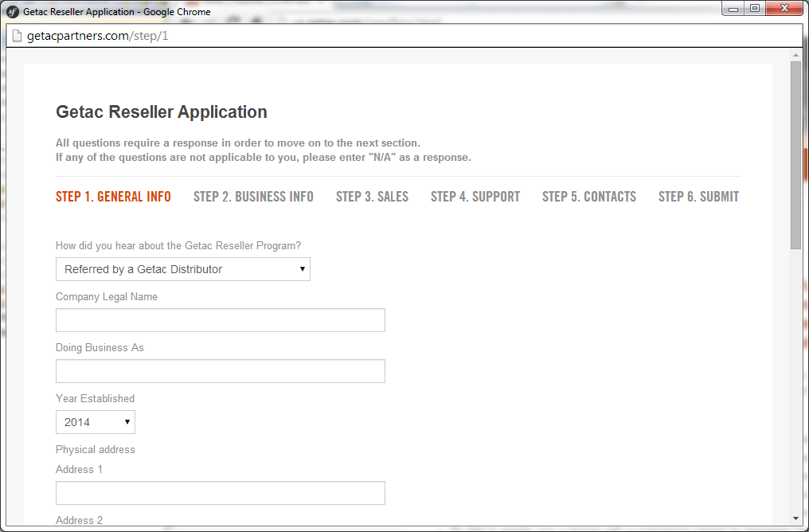Switch to Step 3. Sales tab
The height and width of the screenshot is (532, 809).
pos(372,197)
